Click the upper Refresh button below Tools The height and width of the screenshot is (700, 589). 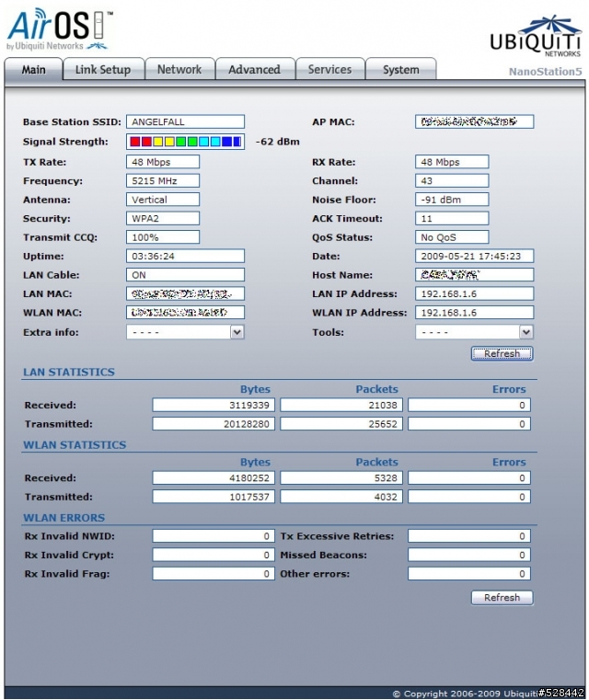(x=502, y=353)
